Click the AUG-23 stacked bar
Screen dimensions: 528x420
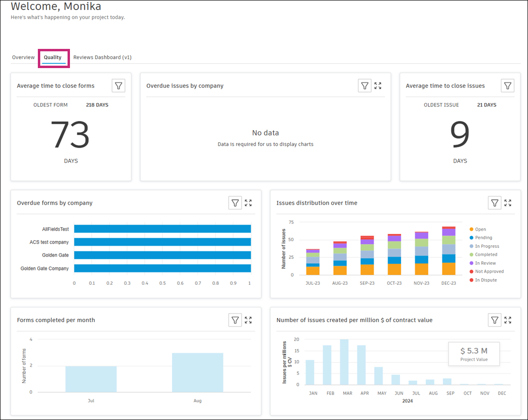click(x=340, y=258)
